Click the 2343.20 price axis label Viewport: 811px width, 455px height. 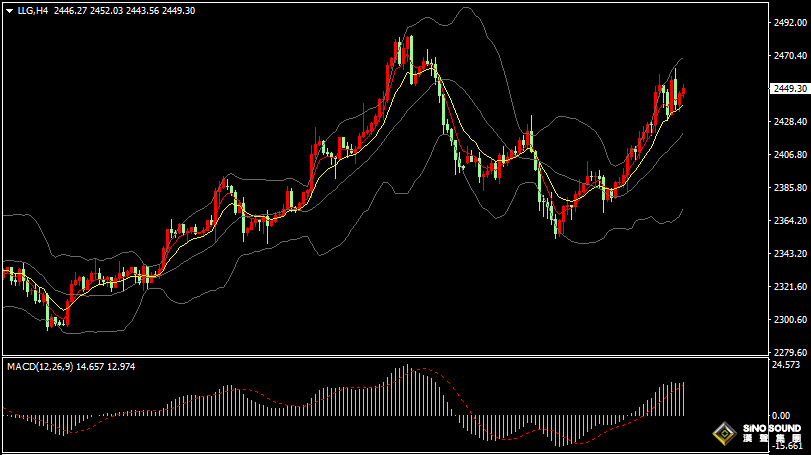click(789, 254)
